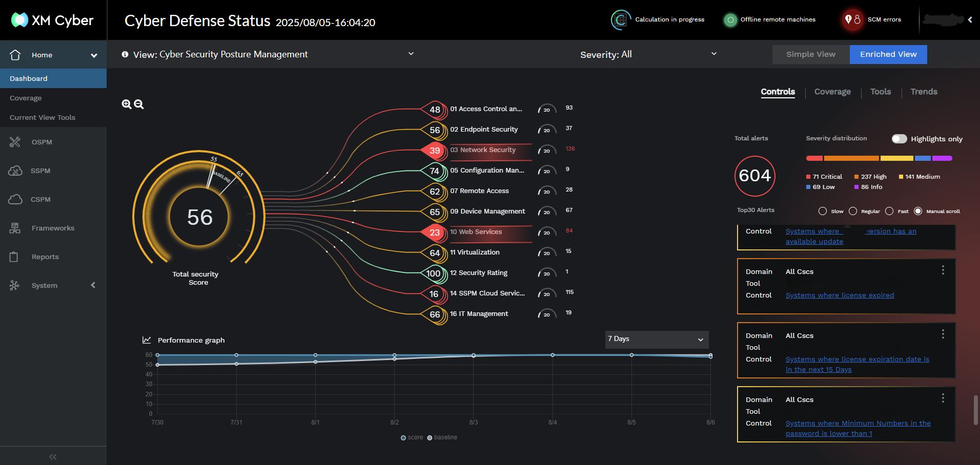Click the orange High segment in severity bar
This screenshot has width=980, height=465.
click(851, 158)
